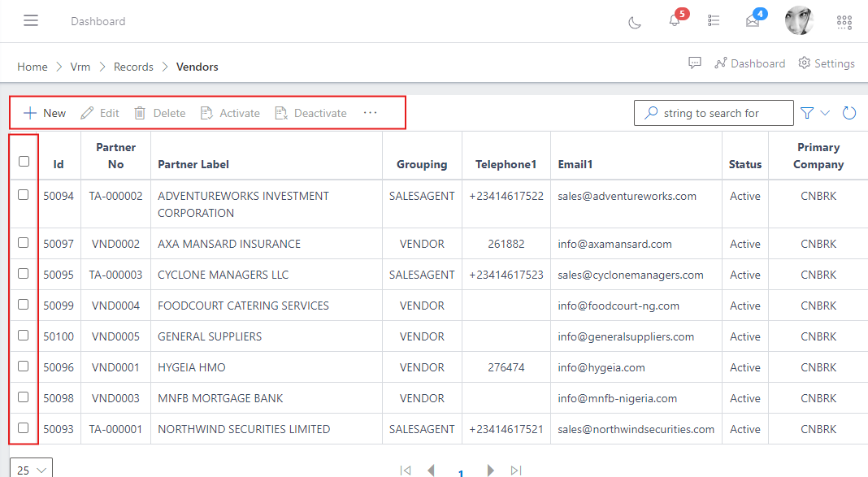Open the apps grid launcher
Screen dimensions: 868x477
tap(844, 22)
